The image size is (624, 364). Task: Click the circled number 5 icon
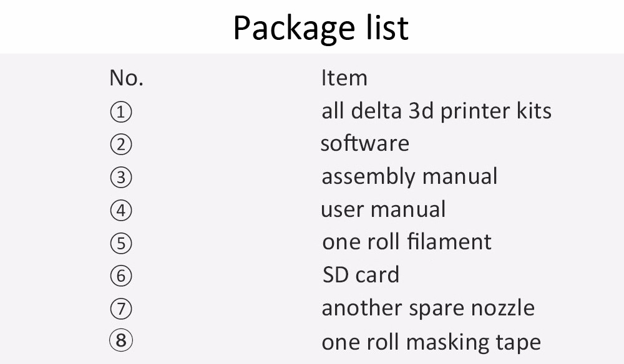point(121,244)
